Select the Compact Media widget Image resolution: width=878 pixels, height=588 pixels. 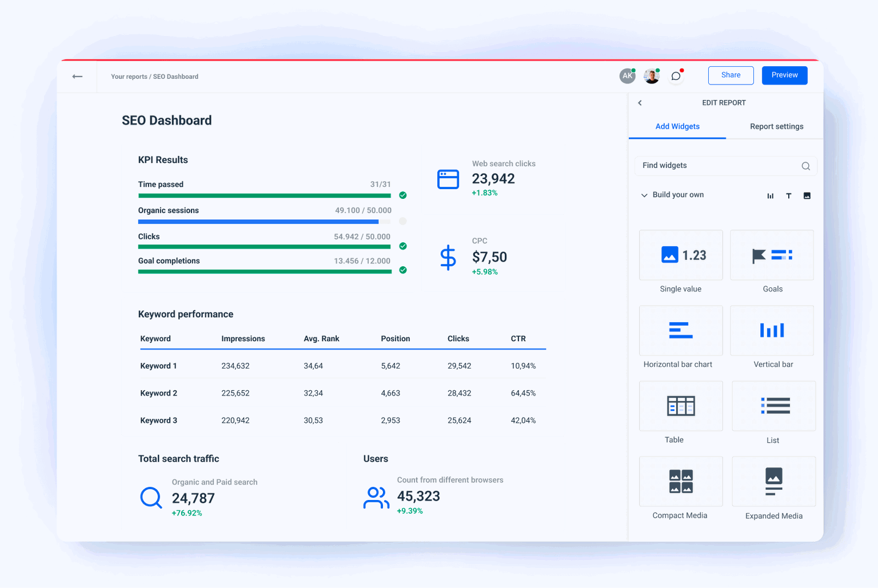pyautogui.click(x=680, y=481)
